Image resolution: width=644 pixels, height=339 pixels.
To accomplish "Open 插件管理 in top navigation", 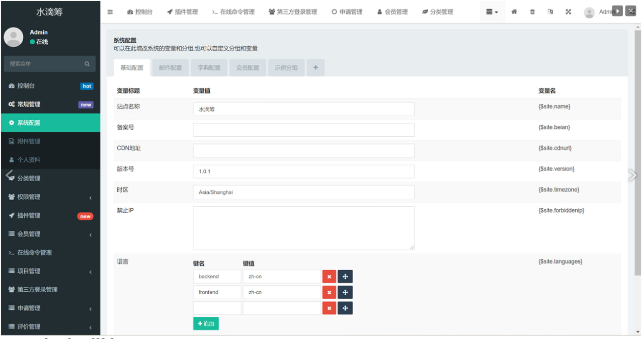I will pos(182,12).
